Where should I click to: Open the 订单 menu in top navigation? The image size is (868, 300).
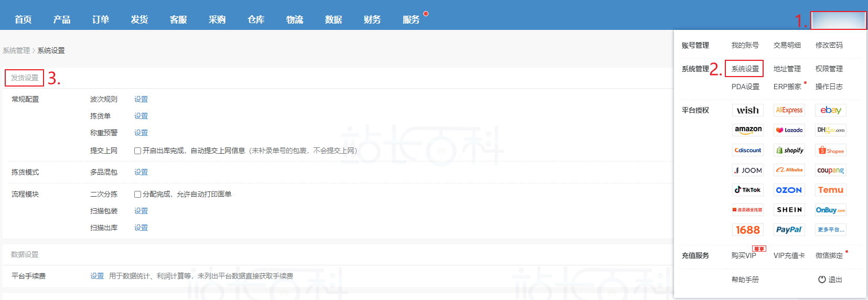[x=101, y=19]
